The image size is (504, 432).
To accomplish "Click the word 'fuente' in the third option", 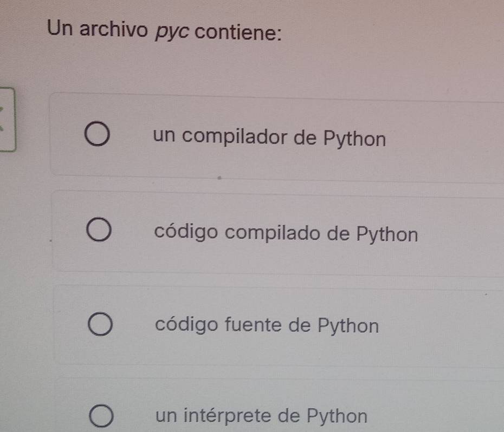I will tap(250, 325).
